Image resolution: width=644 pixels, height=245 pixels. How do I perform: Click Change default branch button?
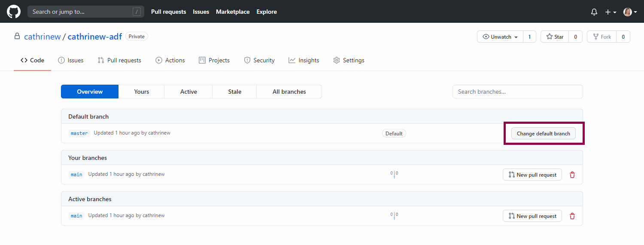[x=543, y=134]
